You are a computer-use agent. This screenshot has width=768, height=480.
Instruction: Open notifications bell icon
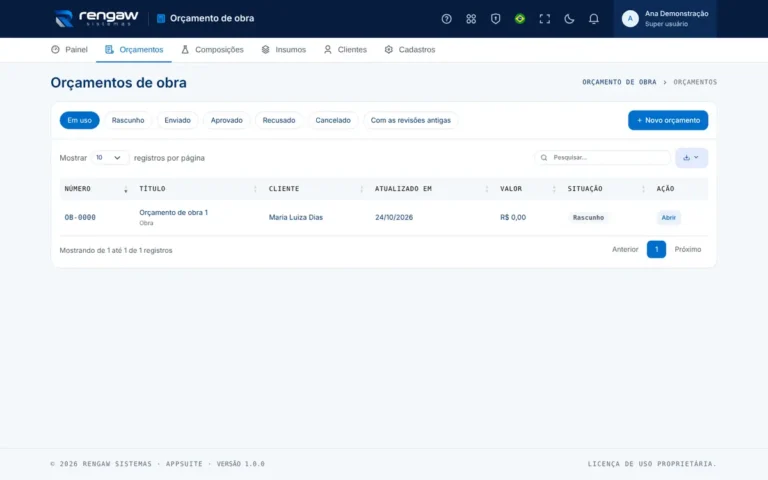tap(593, 19)
